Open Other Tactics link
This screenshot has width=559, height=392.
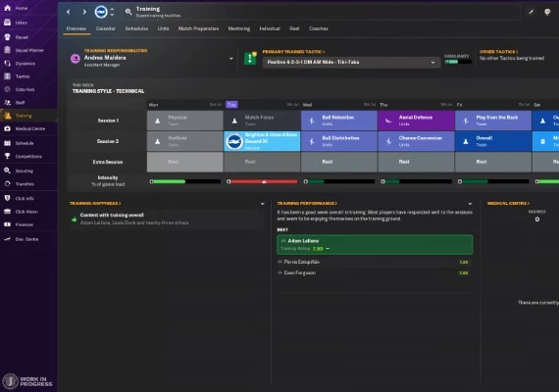[x=499, y=52]
